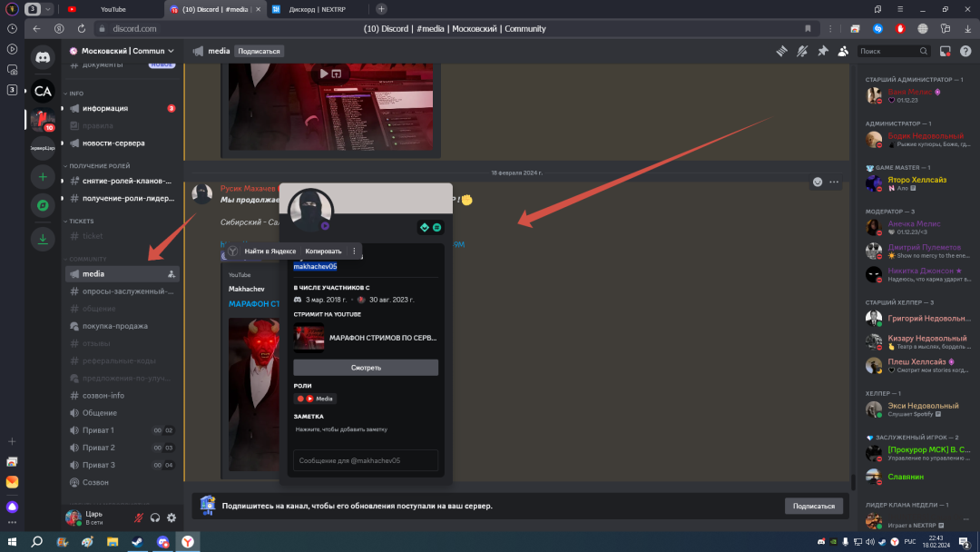This screenshot has height=552, width=980.
Task: Toggle microphone mute in user panel
Action: point(139,517)
